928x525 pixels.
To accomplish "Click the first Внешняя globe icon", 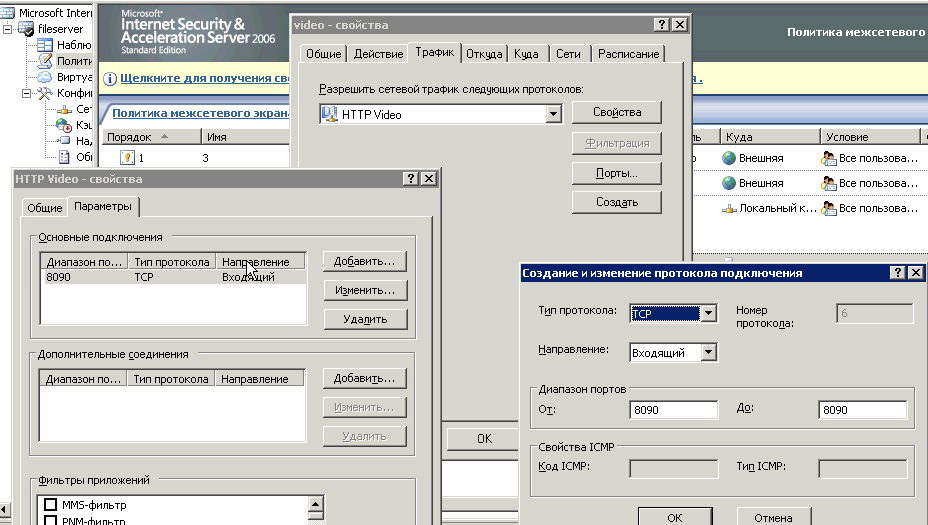I will coord(729,158).
